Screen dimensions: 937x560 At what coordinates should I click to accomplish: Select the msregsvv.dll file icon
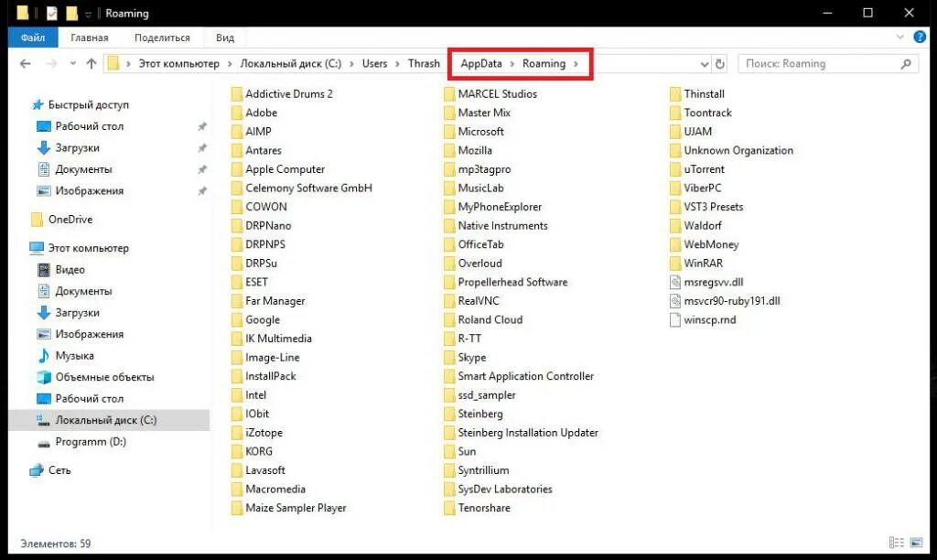tap(675, 282)
